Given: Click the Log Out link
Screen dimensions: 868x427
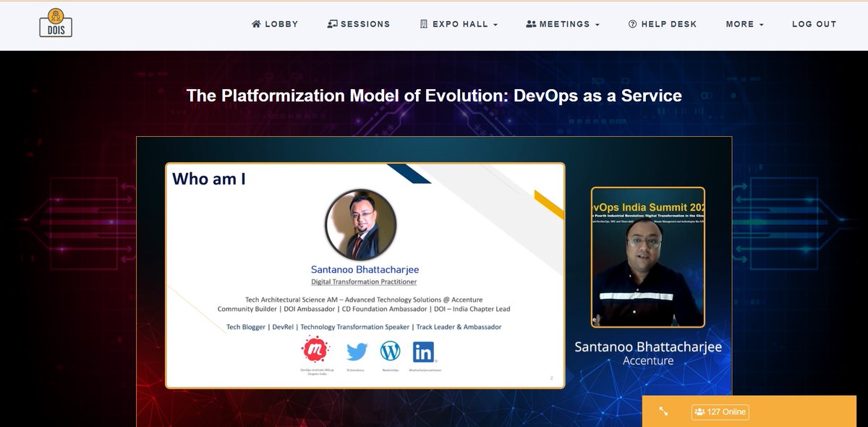Looking at the screenshot, I should 814,24.
